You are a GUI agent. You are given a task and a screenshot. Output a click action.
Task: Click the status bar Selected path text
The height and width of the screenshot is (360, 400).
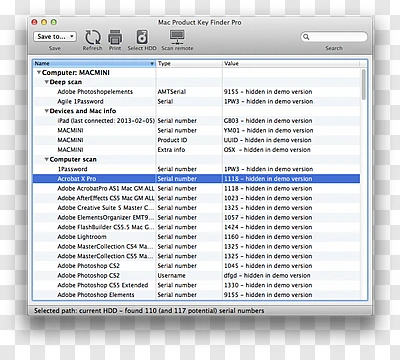point(149,311)
